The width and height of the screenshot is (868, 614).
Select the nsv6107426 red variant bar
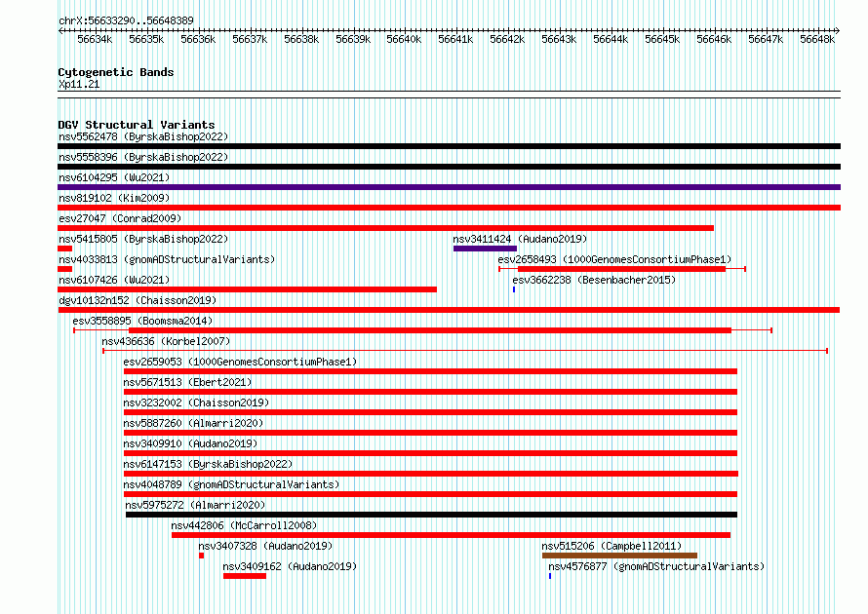click(x=248, y=289)
